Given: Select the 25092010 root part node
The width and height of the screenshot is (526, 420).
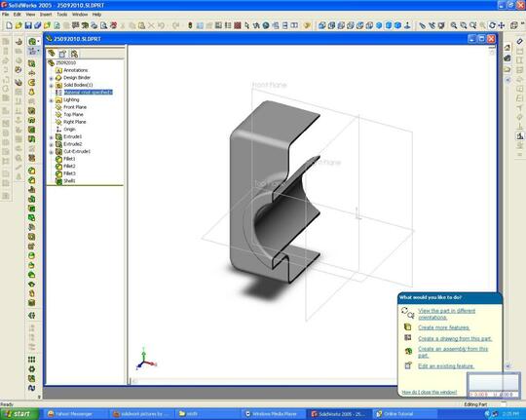Looking at the screenshot, I should [66, 62].
